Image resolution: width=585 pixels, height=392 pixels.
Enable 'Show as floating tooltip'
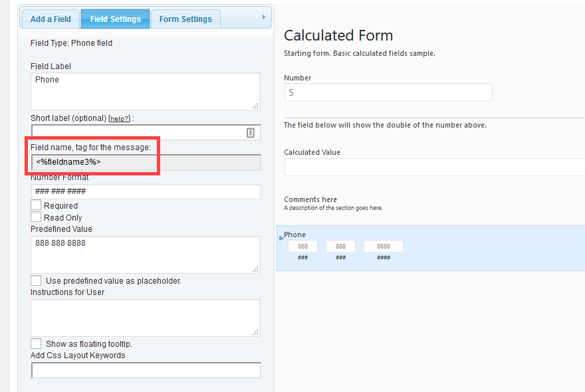[x=36, y=343]
